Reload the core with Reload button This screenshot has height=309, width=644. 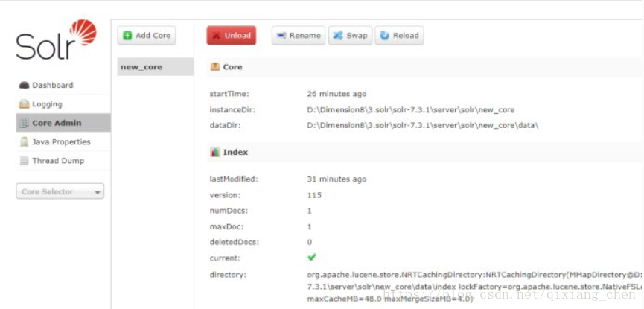click(399, 36)
